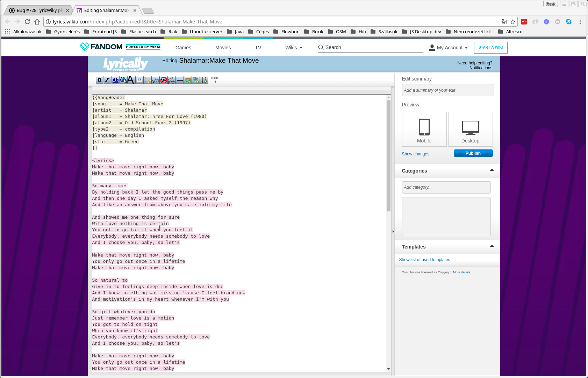
Task: Click the address bar URL
Action: click(137, 22)
